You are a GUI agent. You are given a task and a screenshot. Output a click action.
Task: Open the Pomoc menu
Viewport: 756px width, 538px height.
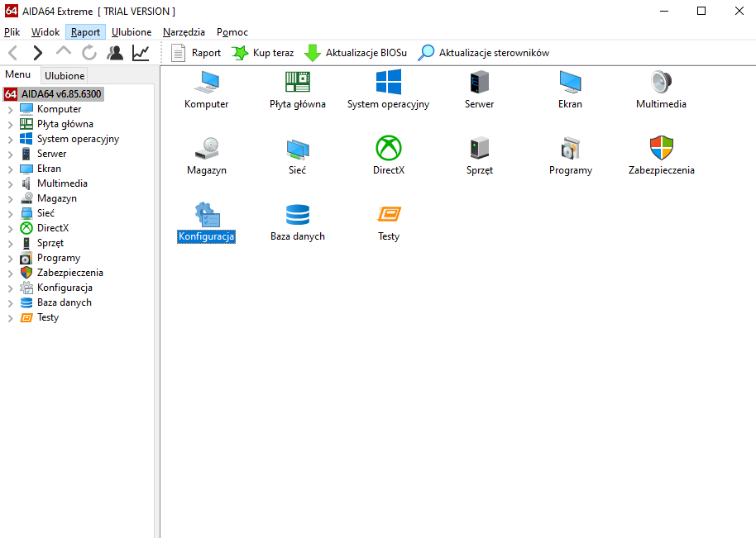click(232, 31)
